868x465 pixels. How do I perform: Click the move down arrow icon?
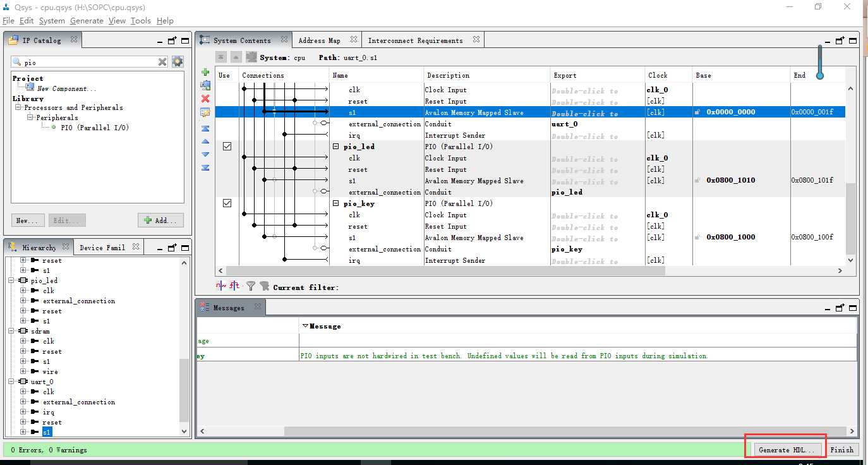(x=205, y=154)
